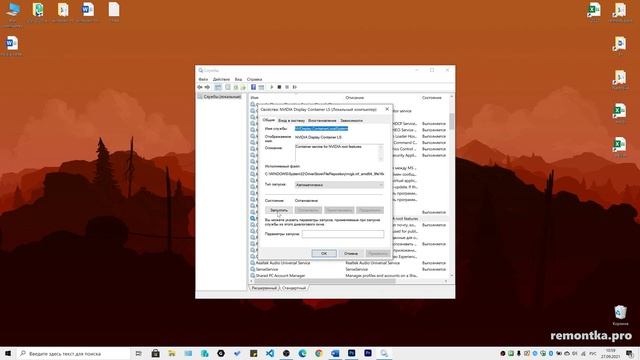The width and height of the screenshot is (640, 360).
Task: Open Task View on the taskbar
Action: [138, 353]
